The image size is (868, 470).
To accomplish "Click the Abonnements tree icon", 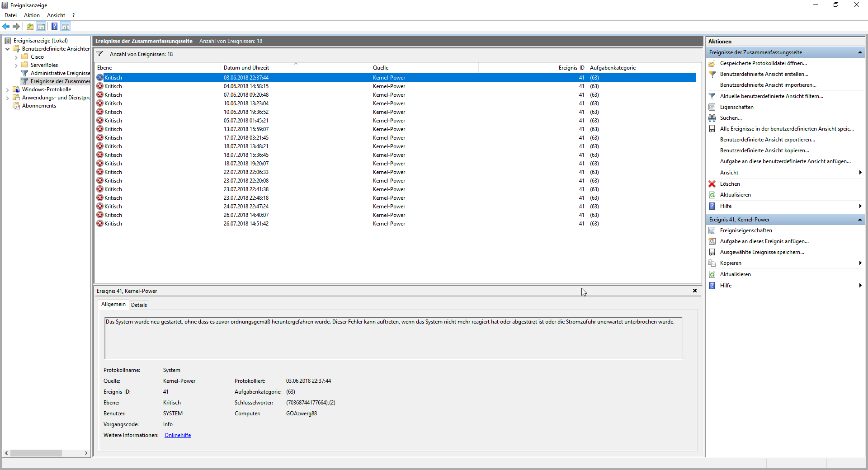I will tap(16, 106).
